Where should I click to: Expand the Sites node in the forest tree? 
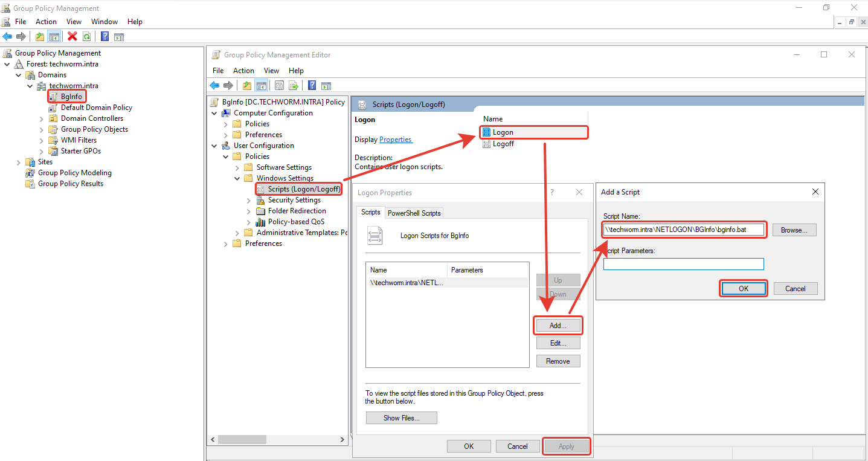[x=19, y=162]
